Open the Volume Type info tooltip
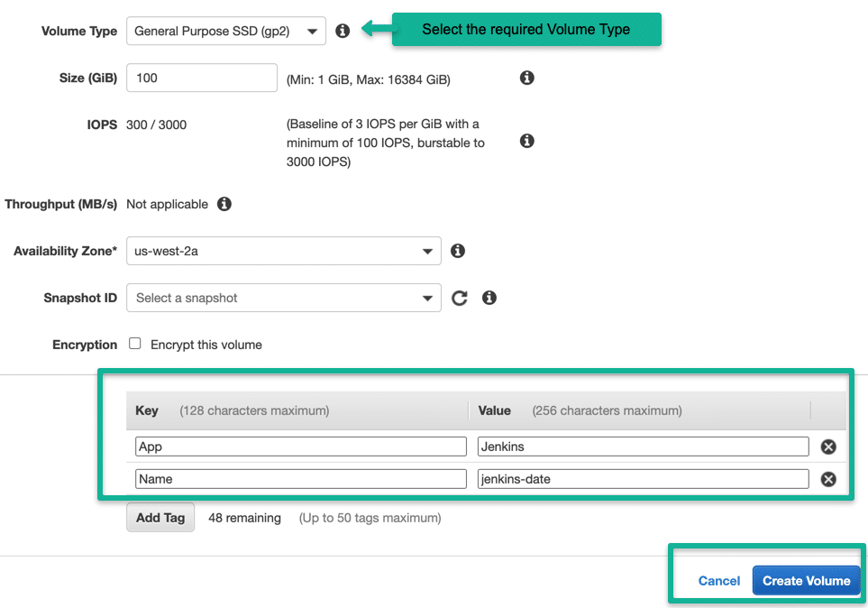868x608 pixels. [343, 30]
